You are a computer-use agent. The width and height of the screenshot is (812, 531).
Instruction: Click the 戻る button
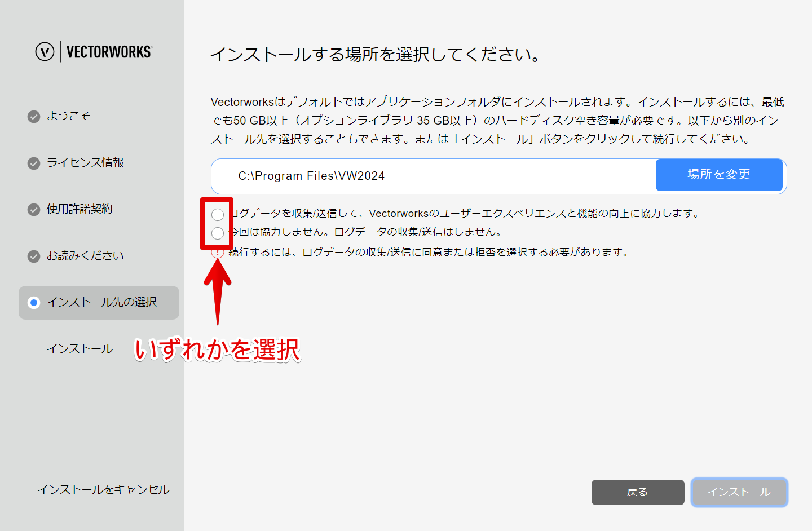tap(638, 492)
